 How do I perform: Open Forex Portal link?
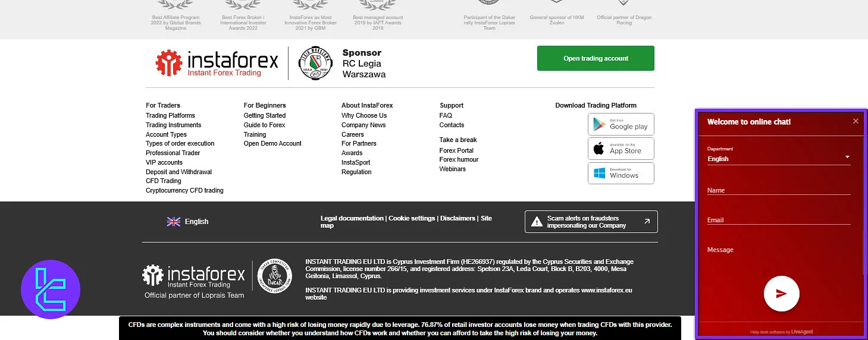click(456, 150)
